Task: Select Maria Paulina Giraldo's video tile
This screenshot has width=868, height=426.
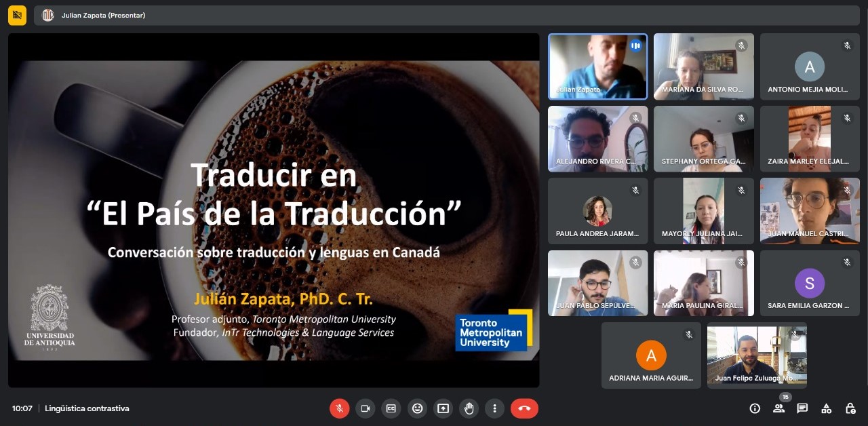Action: click(x=704, y=283)
